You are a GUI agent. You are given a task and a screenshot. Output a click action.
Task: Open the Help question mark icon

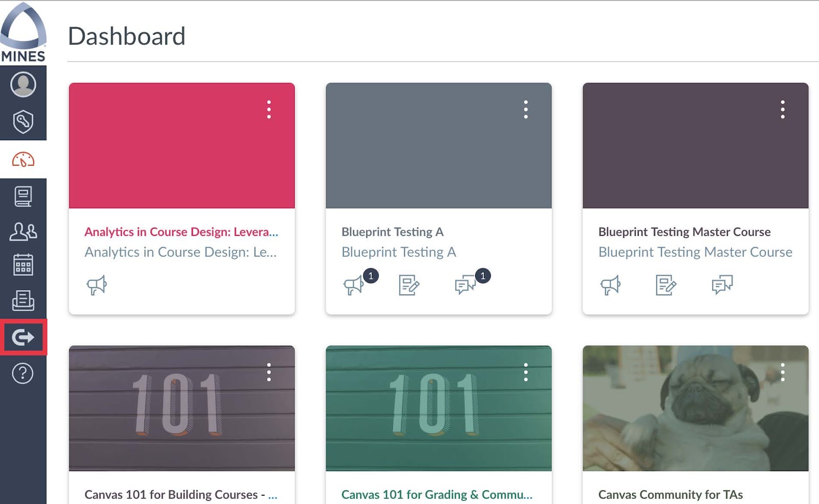(x=23, y=374)
